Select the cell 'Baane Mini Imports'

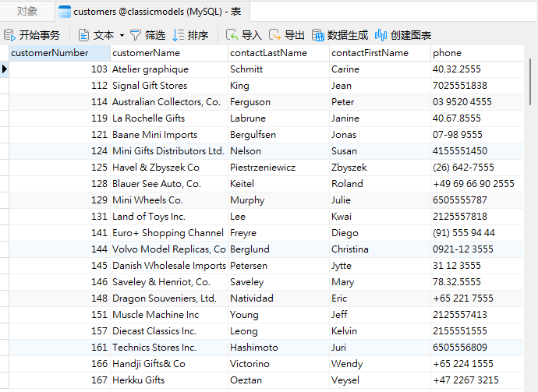(169, 135)
